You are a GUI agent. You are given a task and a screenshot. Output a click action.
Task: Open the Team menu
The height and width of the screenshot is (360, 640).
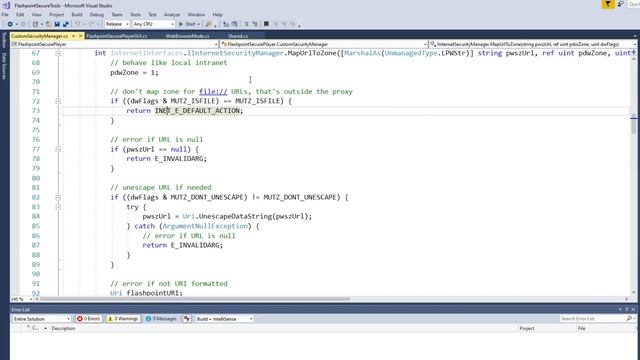[x=117, y=15]
